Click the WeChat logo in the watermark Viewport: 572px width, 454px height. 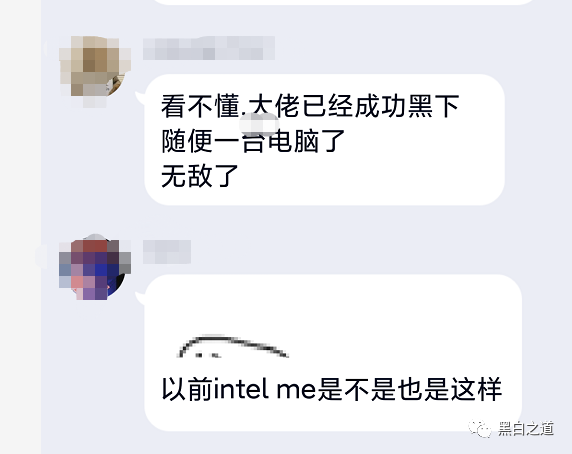tap(480, 429)
